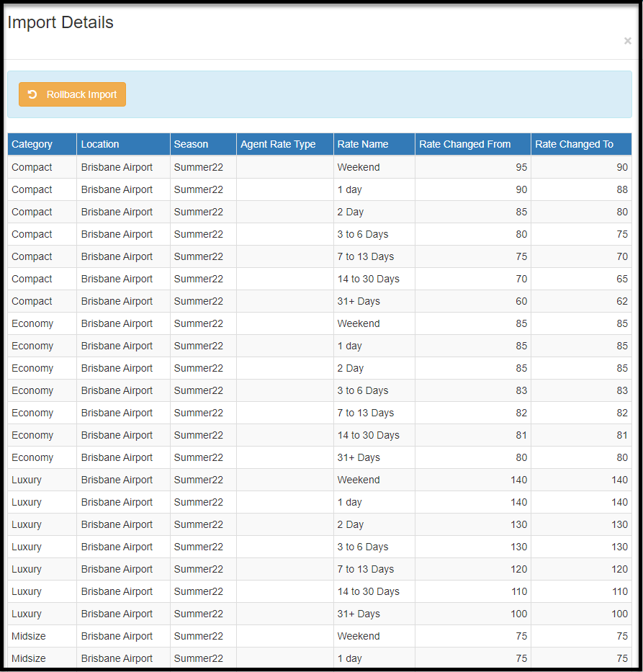Click '7 to 13 Days' in Economy row
The height and width of the screenshot is (672, 643).
point(365,413)
